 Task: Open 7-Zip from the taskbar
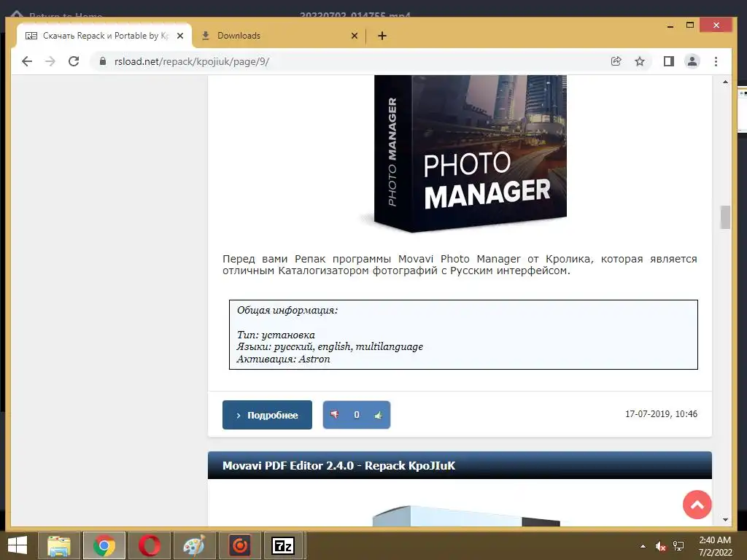coord(283,545)
